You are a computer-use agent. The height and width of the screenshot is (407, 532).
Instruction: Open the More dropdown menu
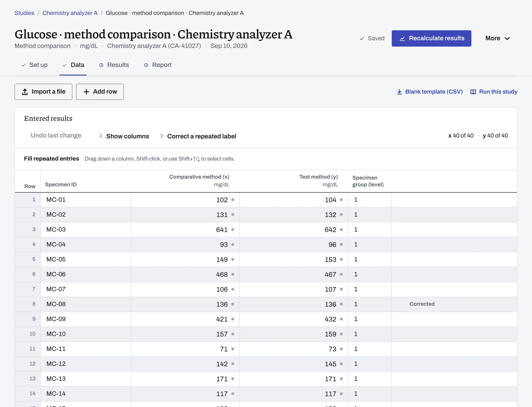[x=497, y=38]
